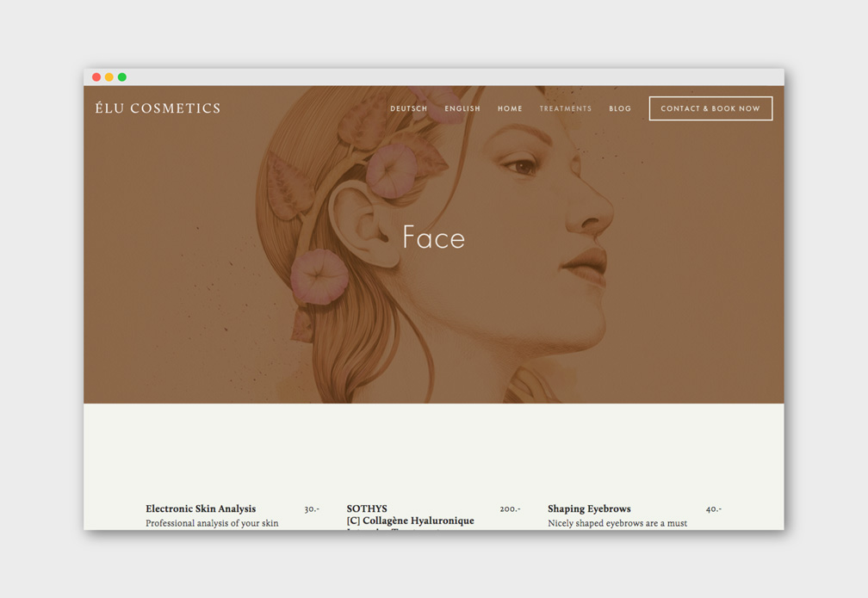Go to the Home page
Screen dimensions: 868x598
pyautogui.click(x=510, y=108)
